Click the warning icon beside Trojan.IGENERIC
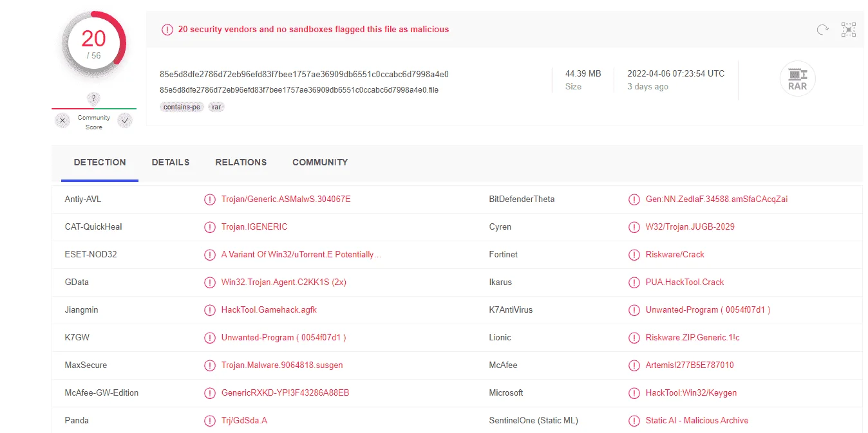The height and width of the screenshot is (433, 868). (210, 227)
